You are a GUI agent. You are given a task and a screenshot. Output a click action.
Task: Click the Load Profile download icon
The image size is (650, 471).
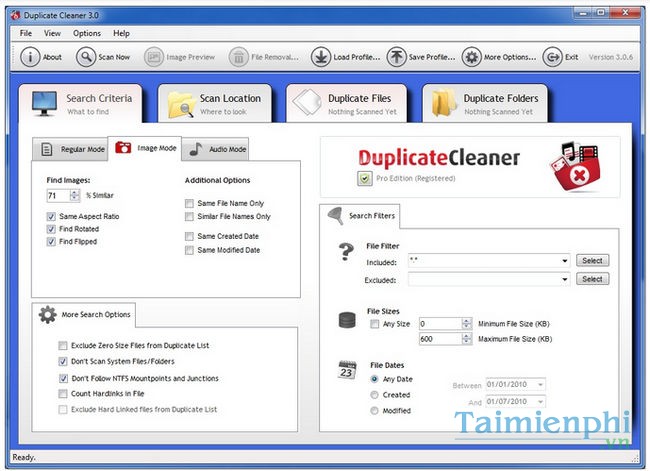321,57
